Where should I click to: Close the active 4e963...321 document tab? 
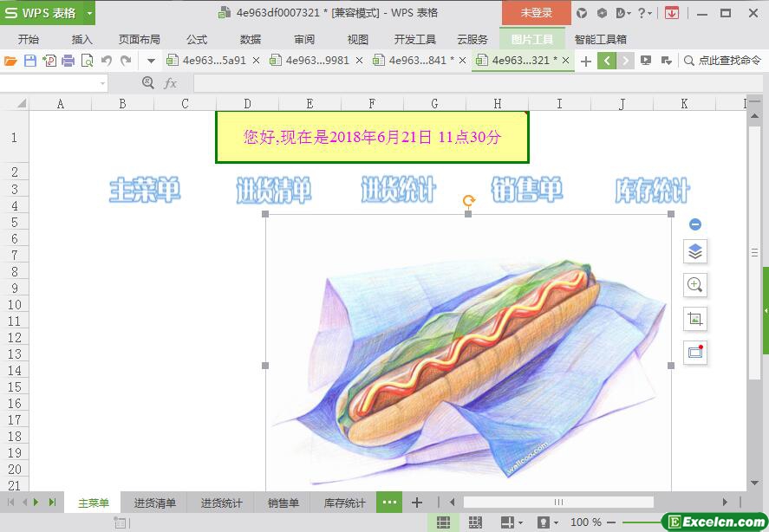pos(565,61)
